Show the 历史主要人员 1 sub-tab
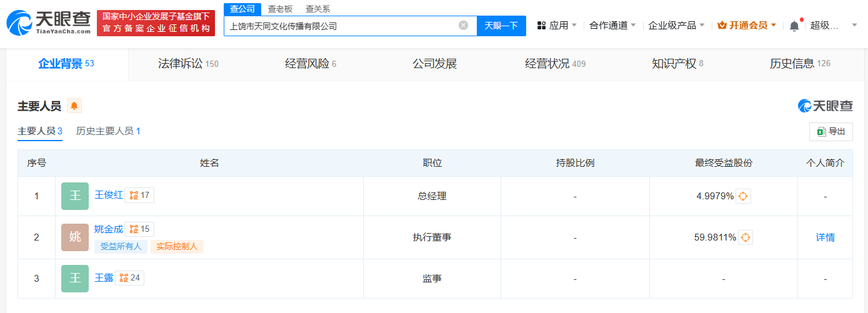The image size is (868, 313). point(108,131)
